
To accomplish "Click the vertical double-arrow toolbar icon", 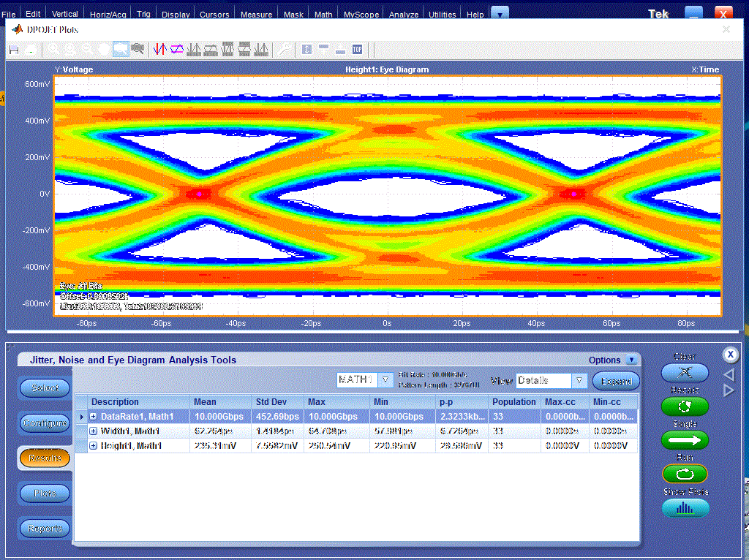I will click(x=306, y=49).
